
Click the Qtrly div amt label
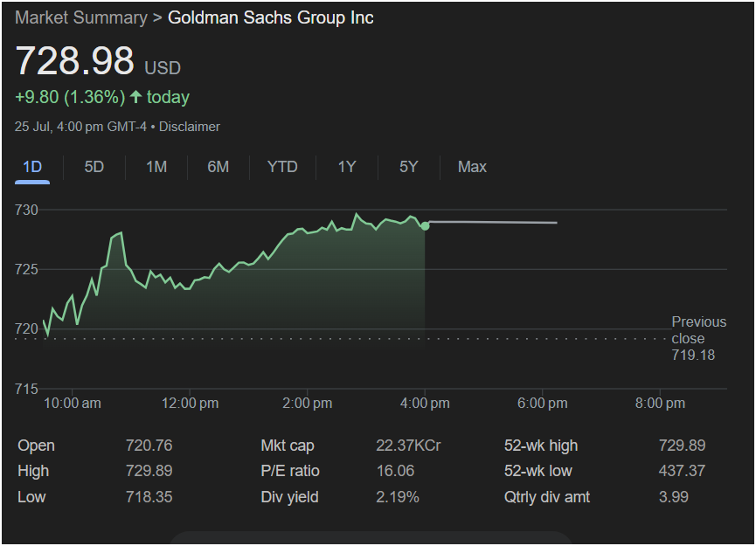click(547, 497)
